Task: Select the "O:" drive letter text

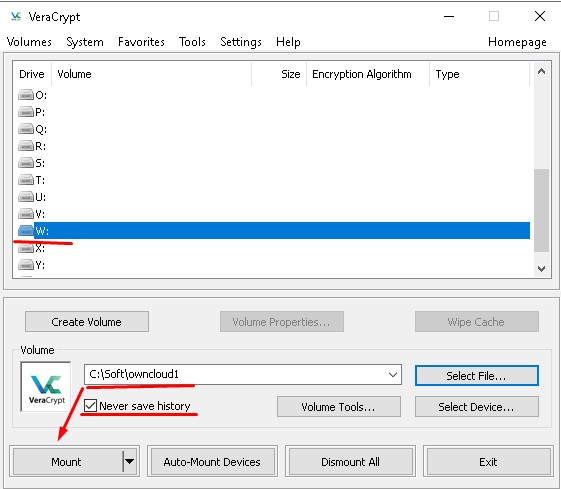Action: (x=41, y=95)
